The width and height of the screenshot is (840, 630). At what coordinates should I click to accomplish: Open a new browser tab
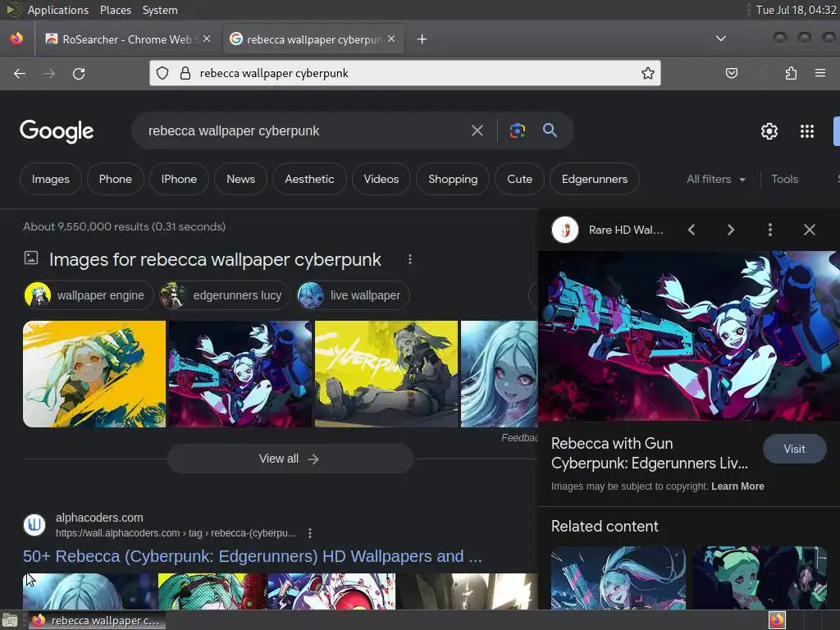[x=422, y=39]
